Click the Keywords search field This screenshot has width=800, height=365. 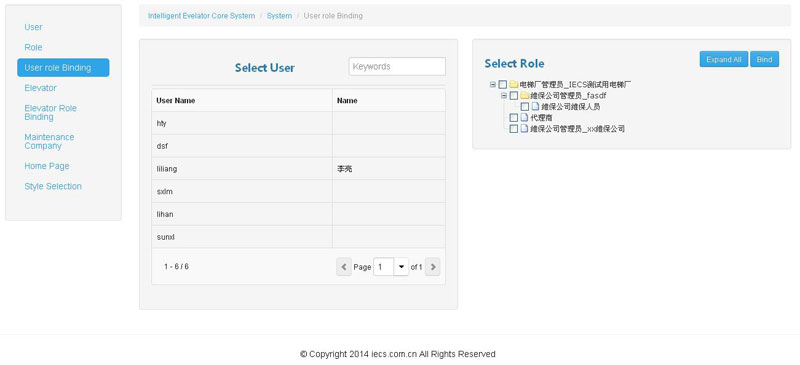(x=397, y=66)
